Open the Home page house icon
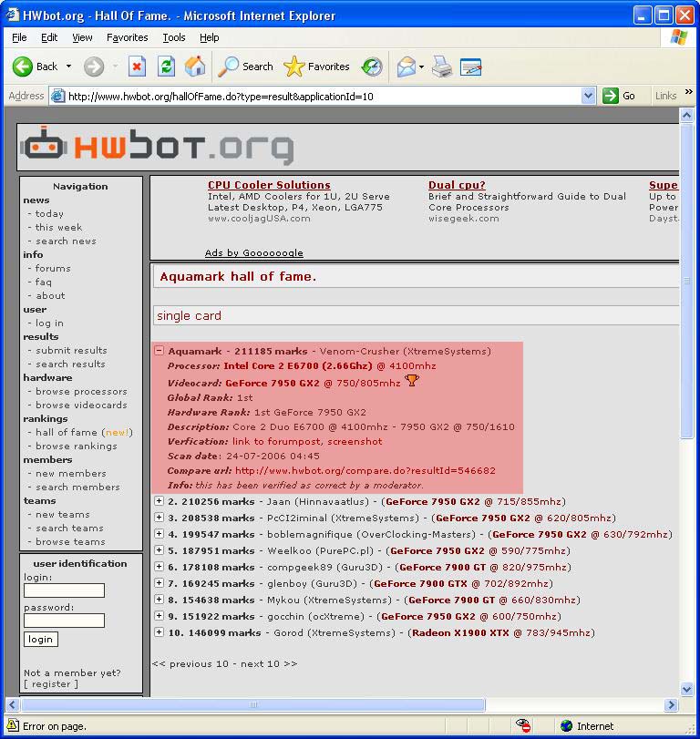 coord(195,66)
